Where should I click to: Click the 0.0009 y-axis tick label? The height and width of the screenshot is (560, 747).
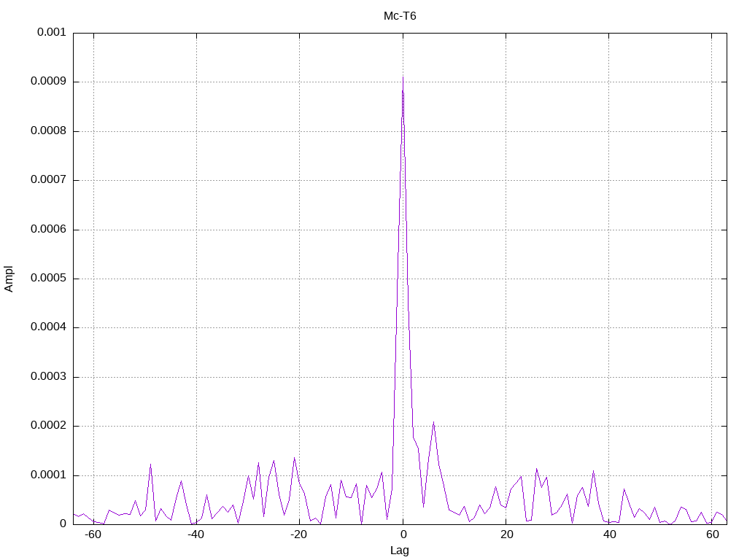coord(48,82)
